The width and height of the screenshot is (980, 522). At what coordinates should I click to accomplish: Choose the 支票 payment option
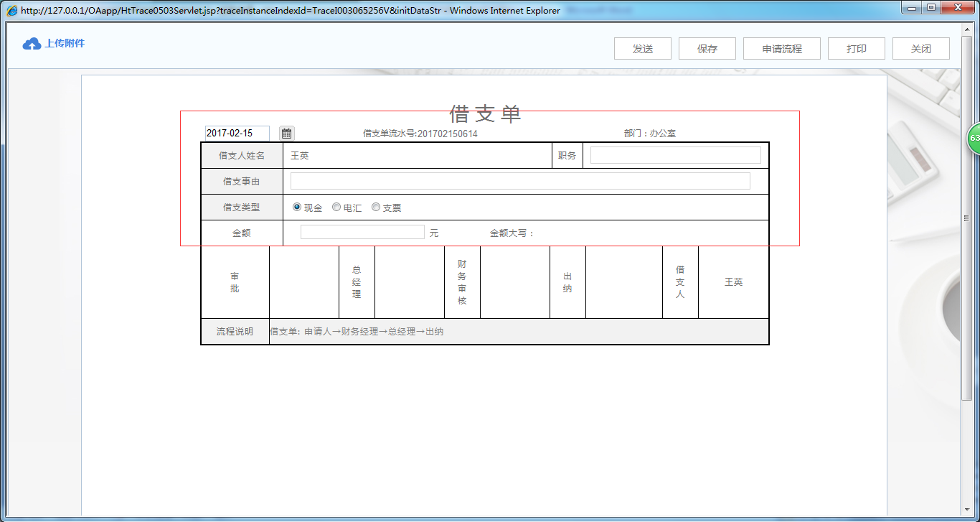coord(375,207)
